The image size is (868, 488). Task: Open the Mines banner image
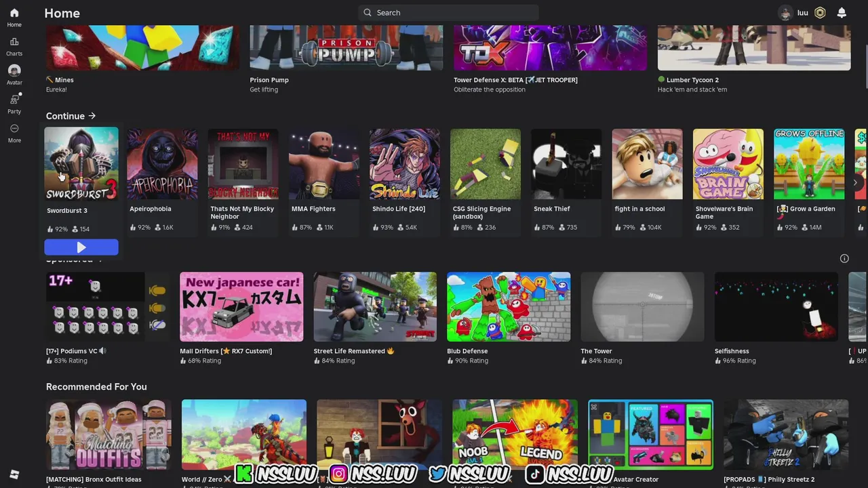point(142,47)
